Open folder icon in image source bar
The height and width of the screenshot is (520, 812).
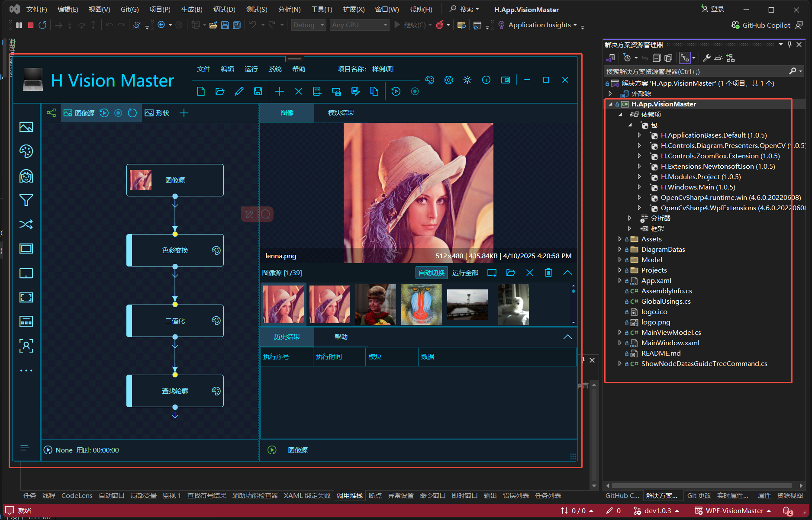pos(511,273)
